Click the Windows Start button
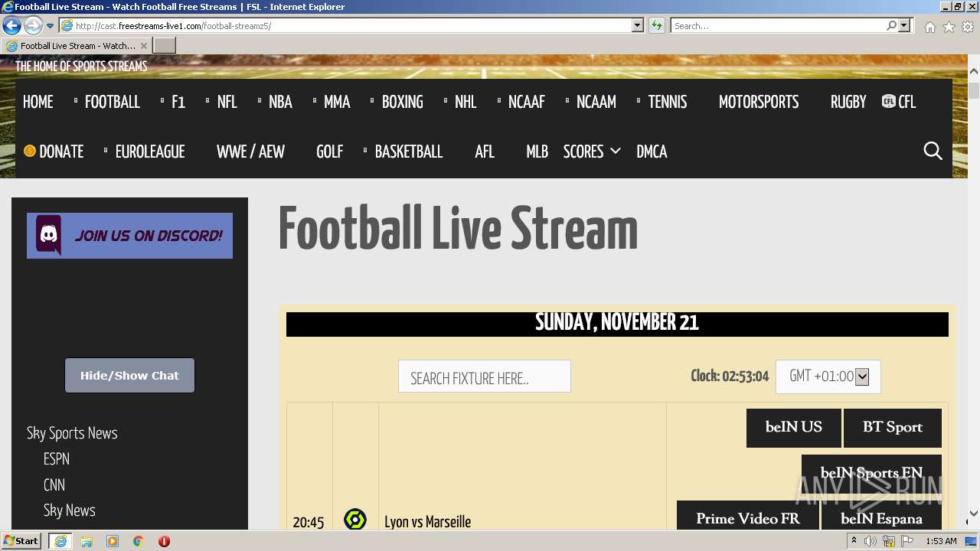Image resolution: width=980 pixels, height=551 pixels. pyautogui.click(x=21, y=541)
